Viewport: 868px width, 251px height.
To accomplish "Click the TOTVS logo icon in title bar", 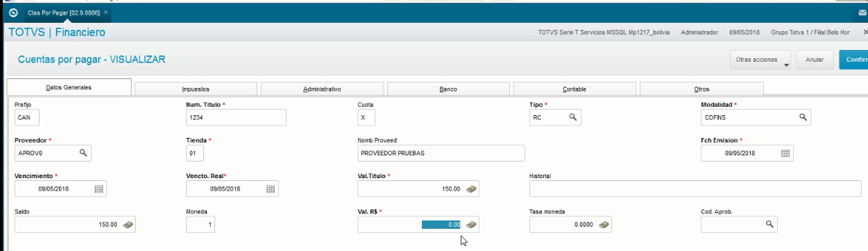I will point(13,12).
